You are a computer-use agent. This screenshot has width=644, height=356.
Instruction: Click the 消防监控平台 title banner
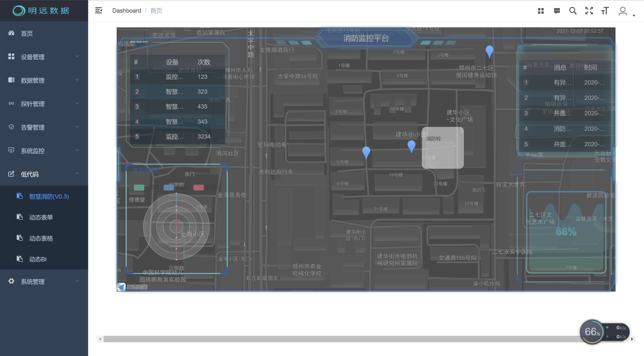366,38
